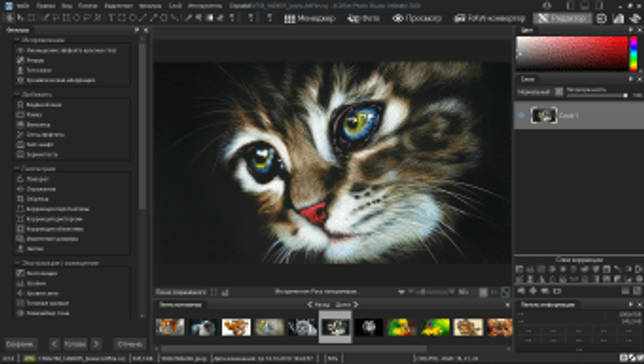Toggle visibility of Слой 1

click(x=522, y=115)
